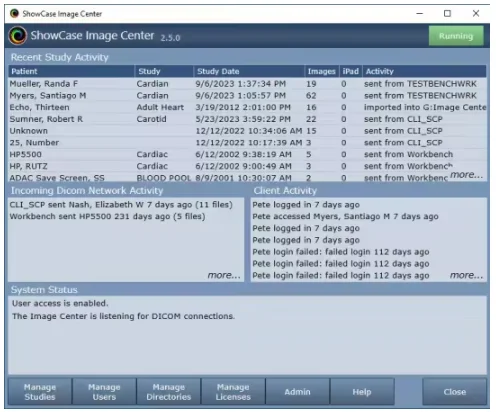Click the Activity column header
Image resolution: width=498 pixels, height=412 pixels.
(424, 71)
